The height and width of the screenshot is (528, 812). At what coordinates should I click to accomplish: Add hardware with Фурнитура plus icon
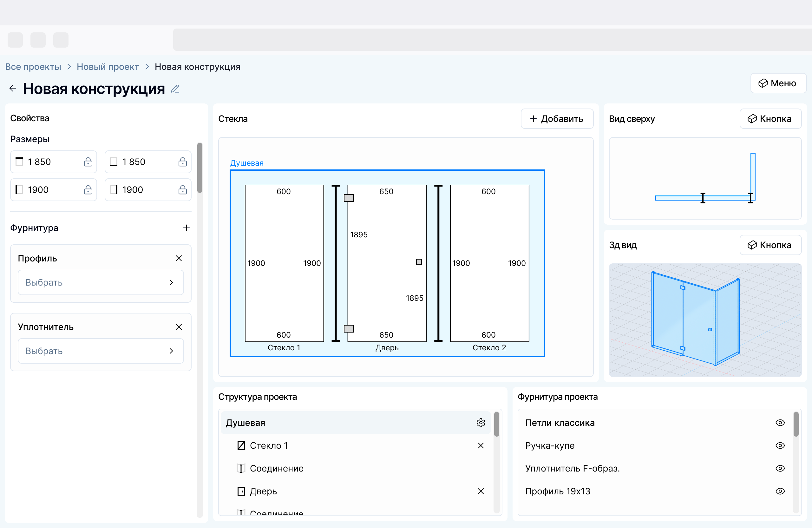[186, 228]
